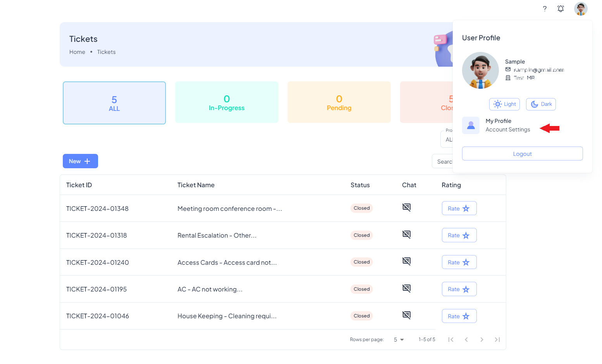Filter tickets by ALL card
The width and height of the screenshot is (602, 364).
click(x=114, y=103)
